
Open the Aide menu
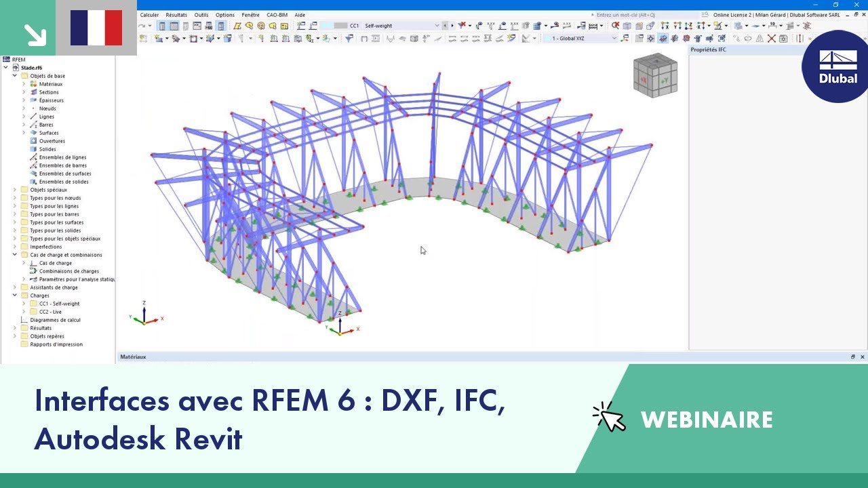click(300, 15)
